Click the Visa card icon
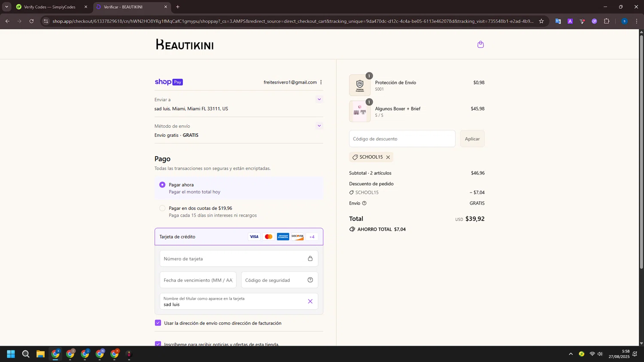The width and height of the screenshot is (644, 362). pyautogui.click(x=254, y=237)
